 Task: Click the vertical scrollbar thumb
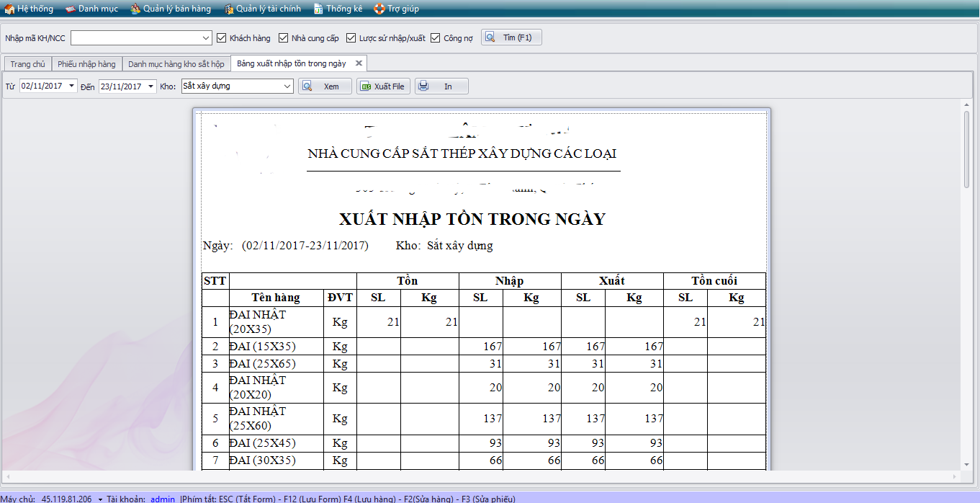966,150
